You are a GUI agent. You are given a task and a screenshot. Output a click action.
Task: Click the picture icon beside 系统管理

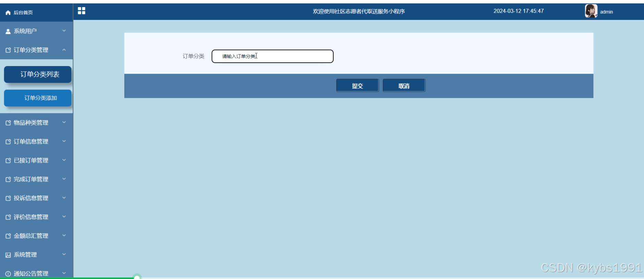point(8,255)
